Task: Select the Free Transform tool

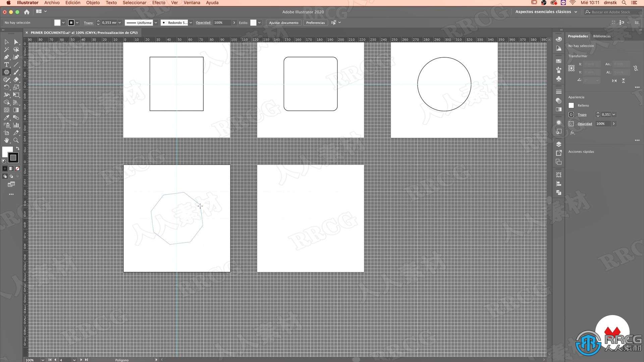Action: click(x=16, y=95)
